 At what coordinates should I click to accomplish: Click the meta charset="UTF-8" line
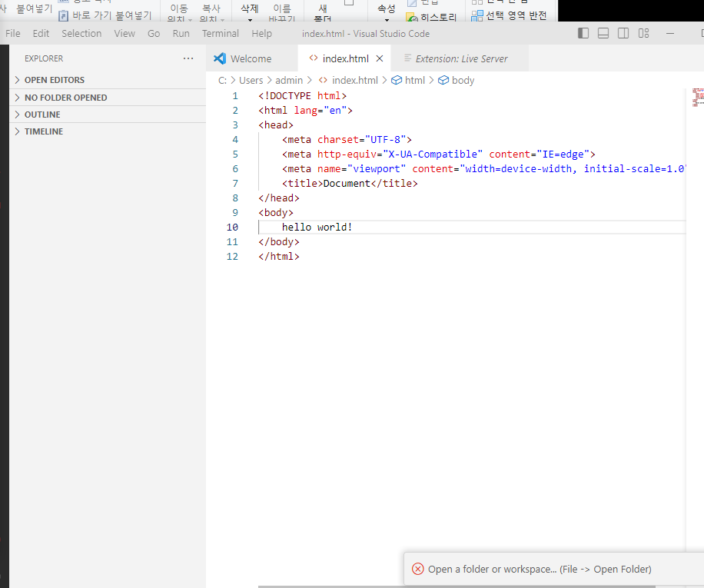pyautogui.click(x=347, y=140)
